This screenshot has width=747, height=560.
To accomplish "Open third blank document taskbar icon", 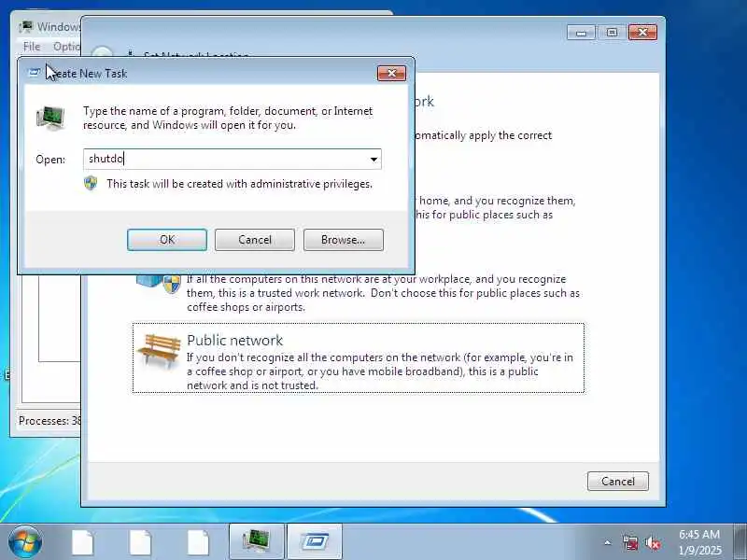I will pyautogui.click(x=198, y=542).
